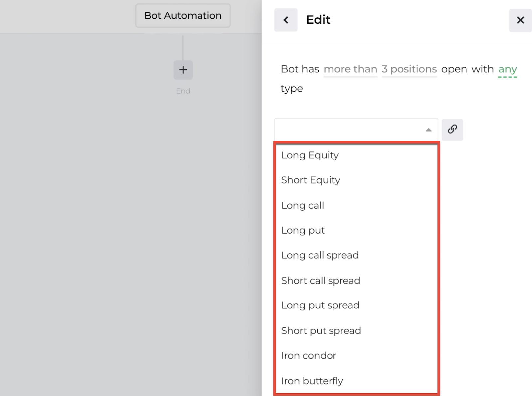
Task: Select Long put spread
Action: point(356,305)
